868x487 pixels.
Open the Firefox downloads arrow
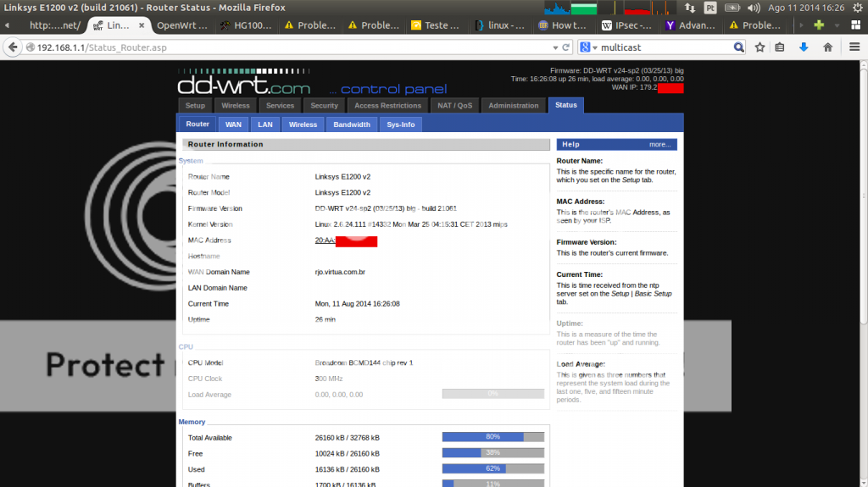804,47
